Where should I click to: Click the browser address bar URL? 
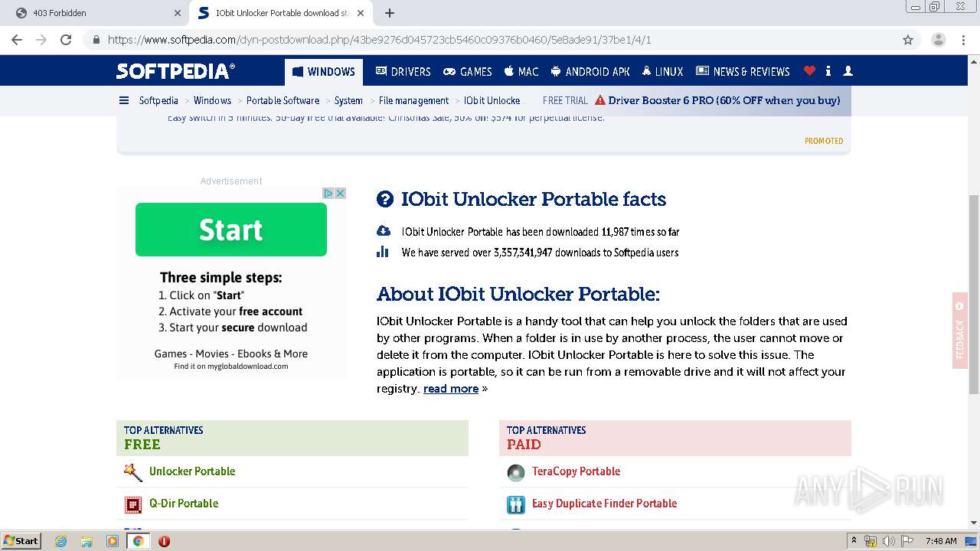click(379, 40)
